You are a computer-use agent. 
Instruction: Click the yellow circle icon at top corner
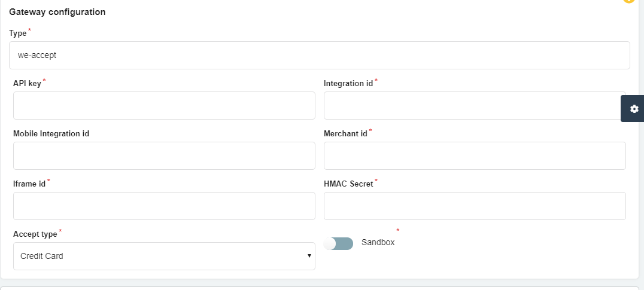point(629,1)
